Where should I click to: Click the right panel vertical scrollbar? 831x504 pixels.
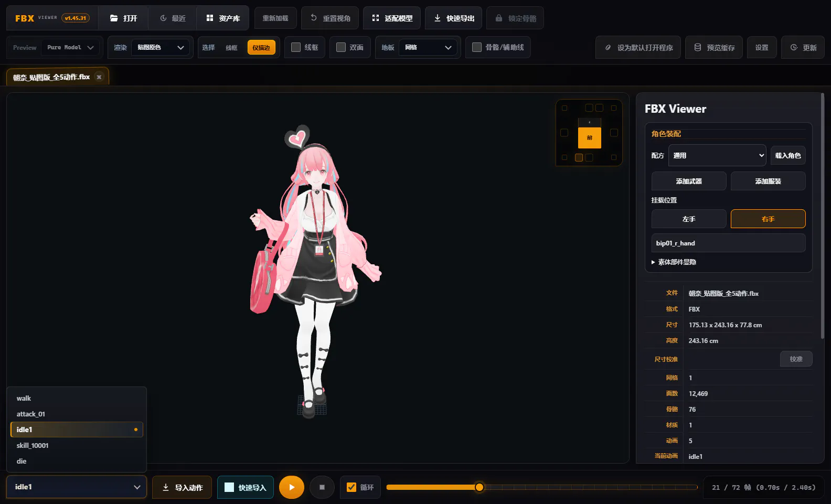tap(823, 216)
